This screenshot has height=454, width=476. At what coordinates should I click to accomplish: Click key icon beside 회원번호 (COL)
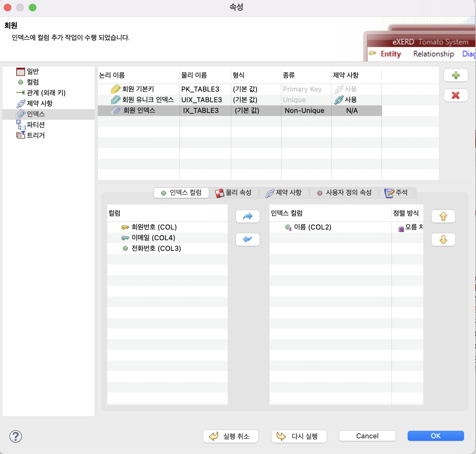click(125, 227)
